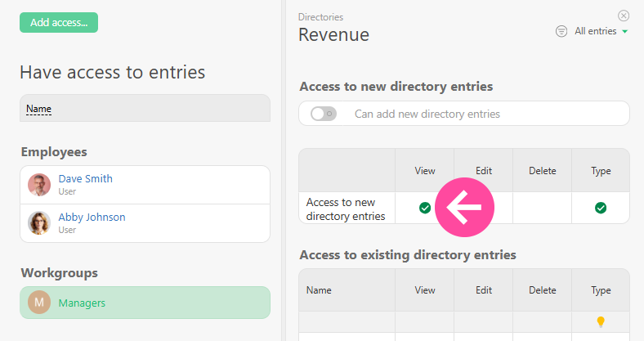Click the Add access... button
The width and height of the screenshot is (644, 341).
[x=59, y=22]
